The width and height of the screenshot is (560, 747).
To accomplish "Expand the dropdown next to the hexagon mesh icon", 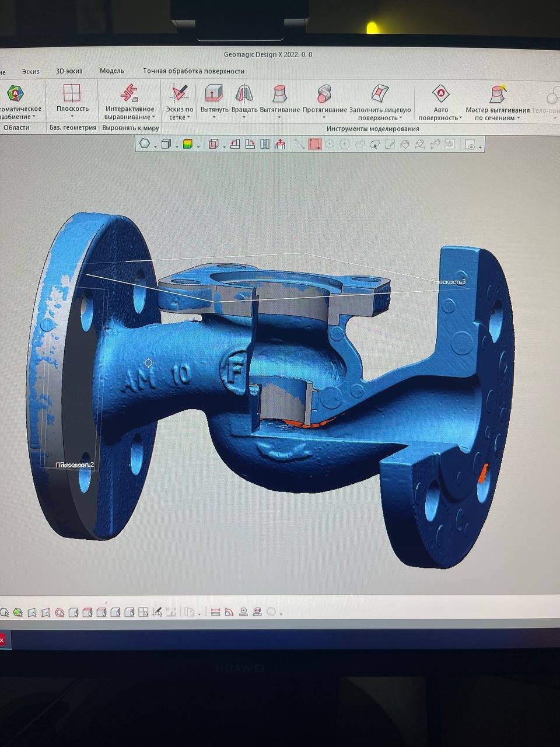I will [155, 146].
